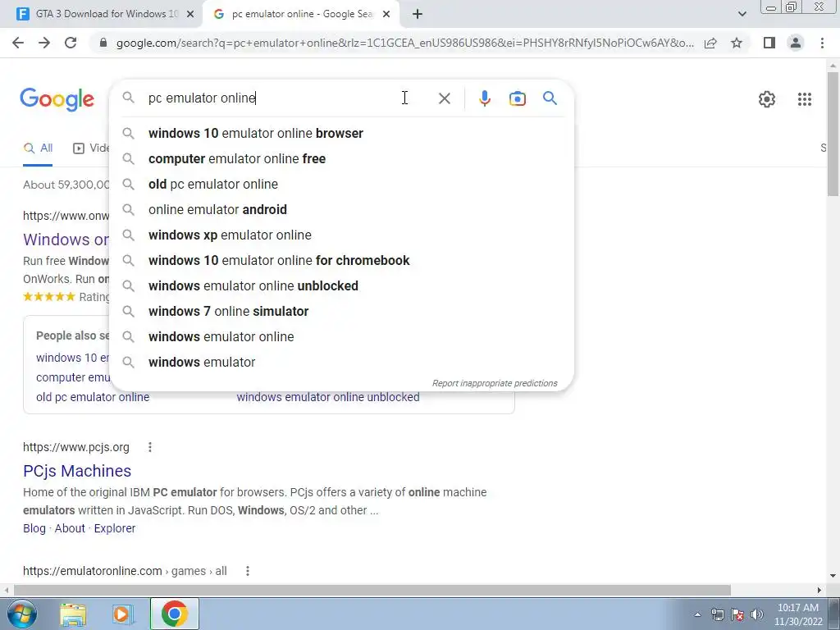Reload the current page
Viewport: 840px width, 630px height.
tap(71, 43)
